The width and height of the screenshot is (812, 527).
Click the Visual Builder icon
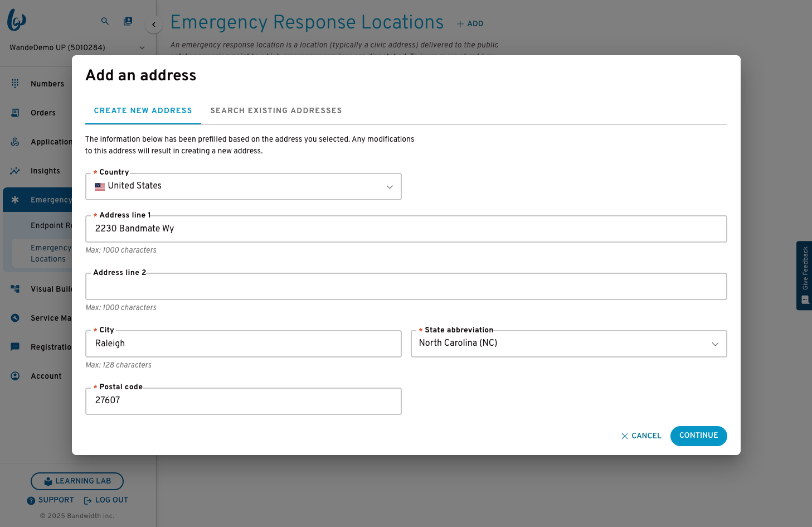[x=15, y=289]
